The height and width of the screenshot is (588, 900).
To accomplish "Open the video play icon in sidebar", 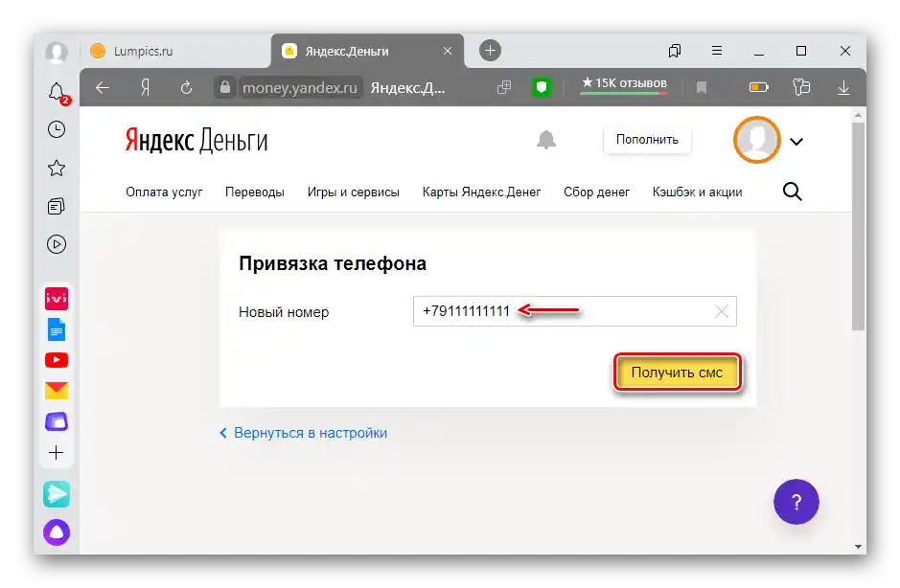I will tap(57, 244).
